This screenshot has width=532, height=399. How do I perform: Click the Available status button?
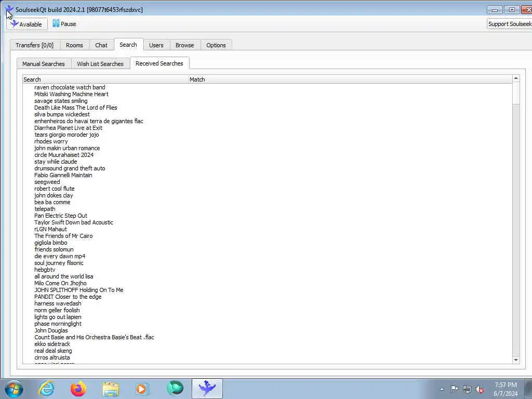pyautogui.click(x=27, y=24)
